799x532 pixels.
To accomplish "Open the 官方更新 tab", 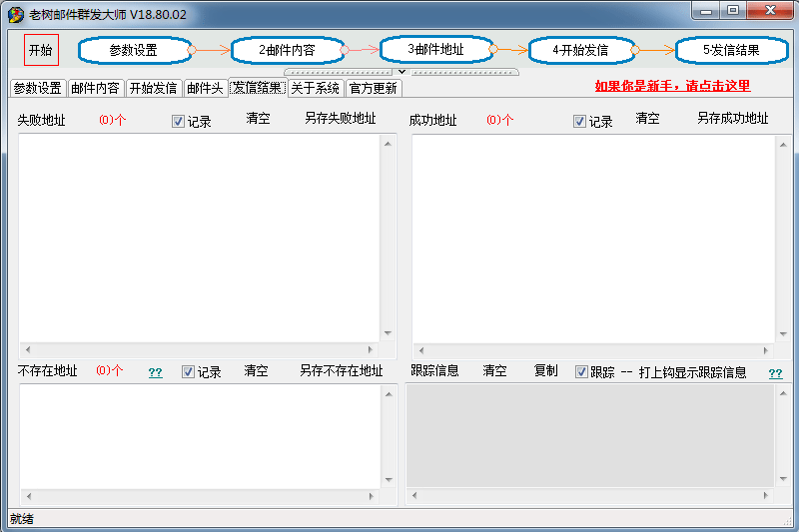I will click(x=374, y=88).
